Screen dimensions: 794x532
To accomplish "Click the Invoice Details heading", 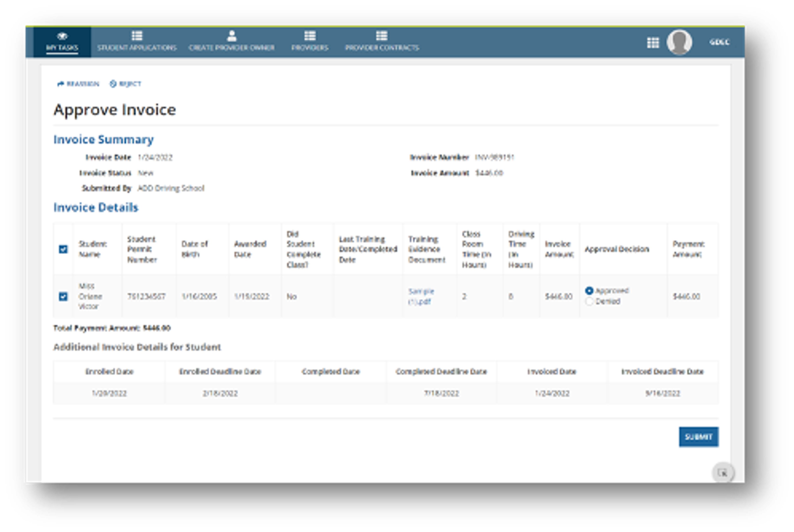I will pos(96,207).
